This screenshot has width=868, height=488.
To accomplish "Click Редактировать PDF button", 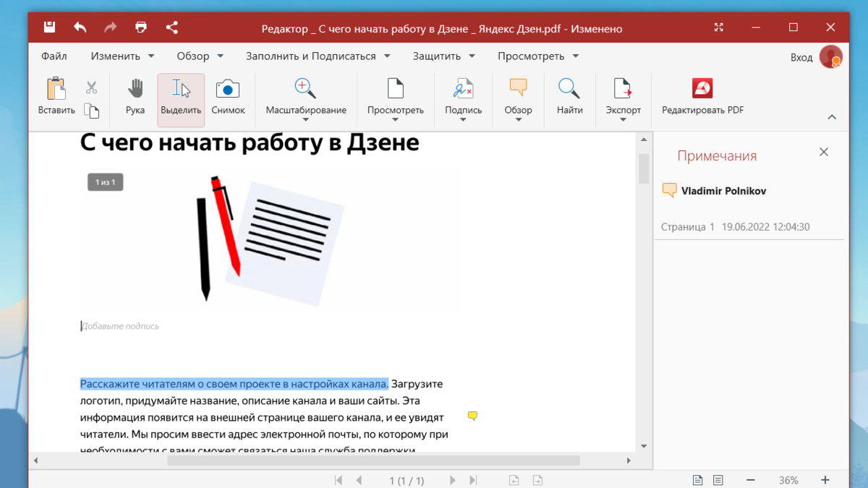I will pos(702,96).
